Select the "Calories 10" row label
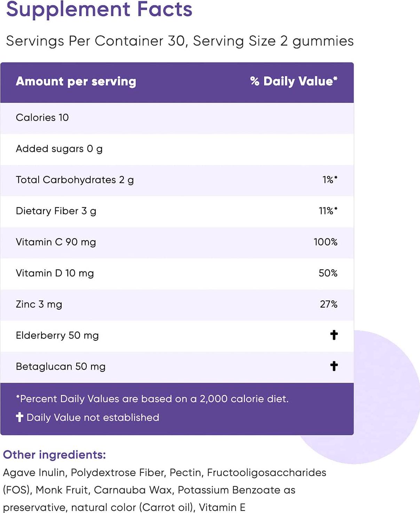The image size is (420, 513). [42, 118]
